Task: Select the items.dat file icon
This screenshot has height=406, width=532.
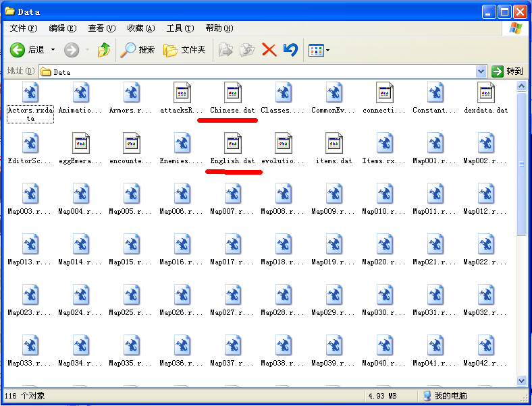Action: point(334,143)
